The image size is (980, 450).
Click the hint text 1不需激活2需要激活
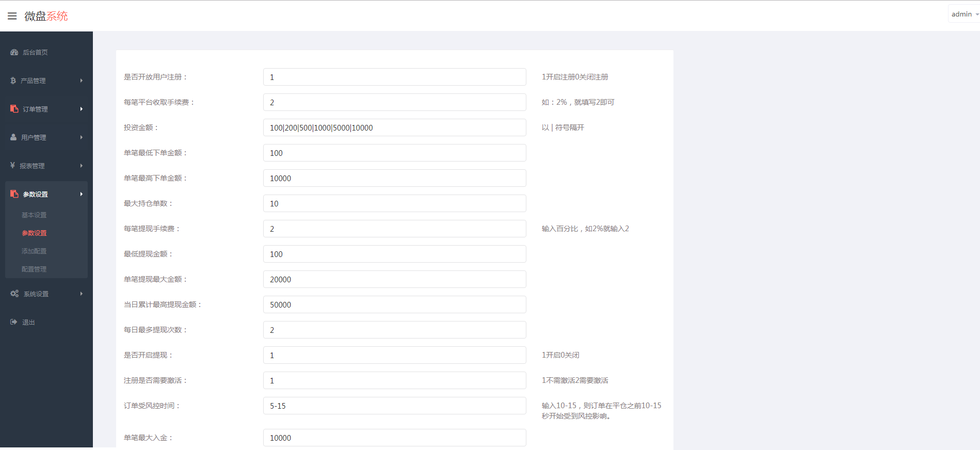tap(575, 380)
